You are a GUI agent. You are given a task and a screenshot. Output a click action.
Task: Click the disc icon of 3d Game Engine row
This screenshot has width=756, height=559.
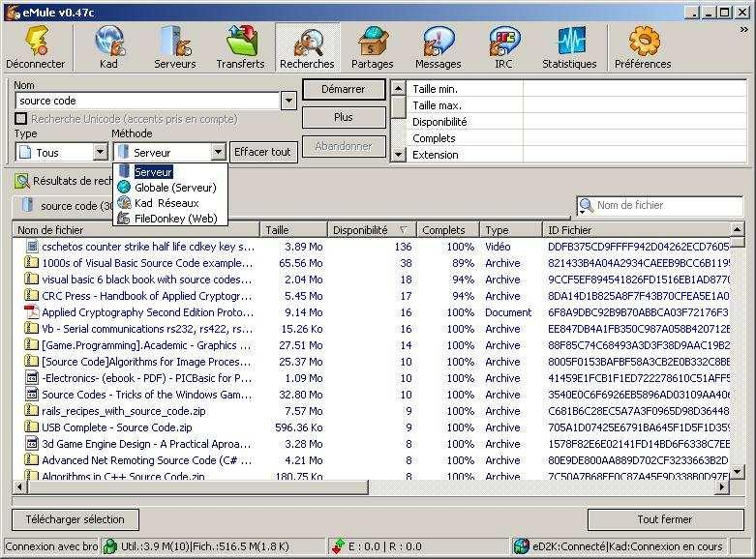(32, 443)
